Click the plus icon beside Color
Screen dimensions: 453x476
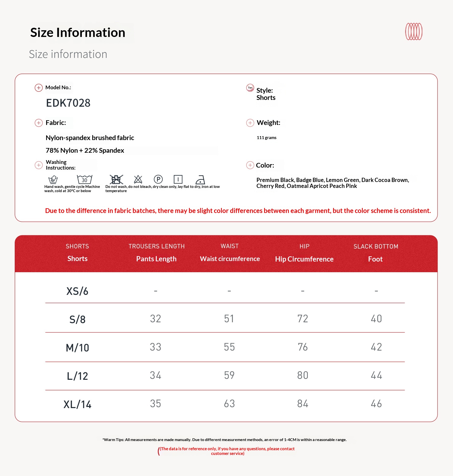tap(250, 165)
